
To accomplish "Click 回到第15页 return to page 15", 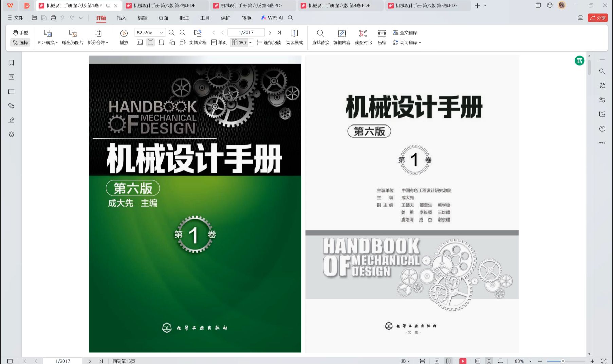I will pyautogui.click(x=124, y=361).
